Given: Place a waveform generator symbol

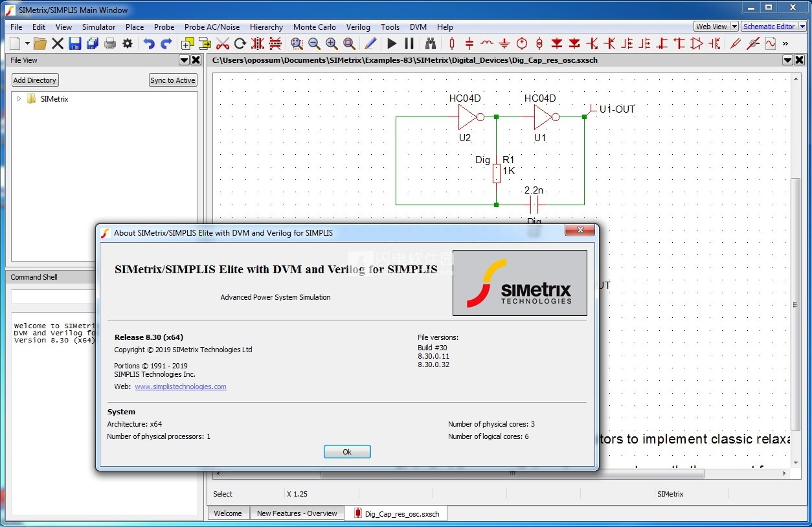Looking at the screenshot, I should point(771,43).
